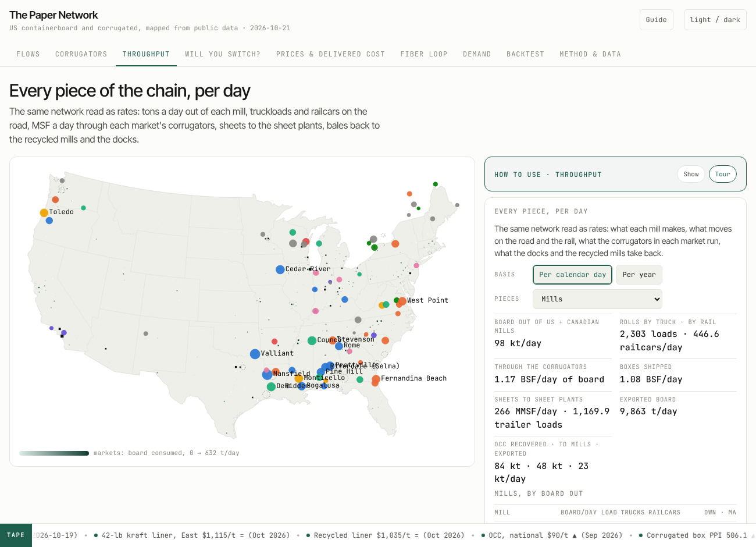
Task: Click the "1.08 BSF/day" boxes shipped value
Action: tap(651, 379)
